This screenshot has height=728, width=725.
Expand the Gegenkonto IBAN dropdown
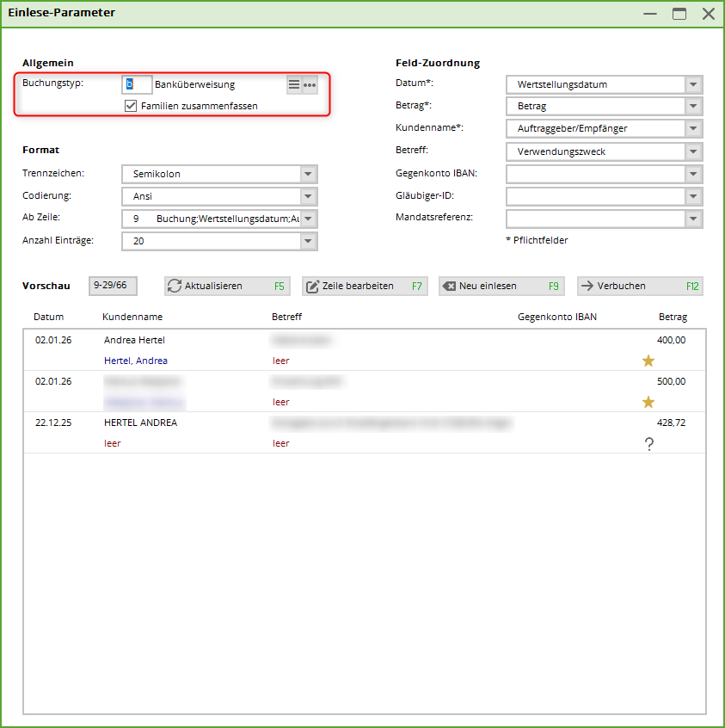click(693, 174)
